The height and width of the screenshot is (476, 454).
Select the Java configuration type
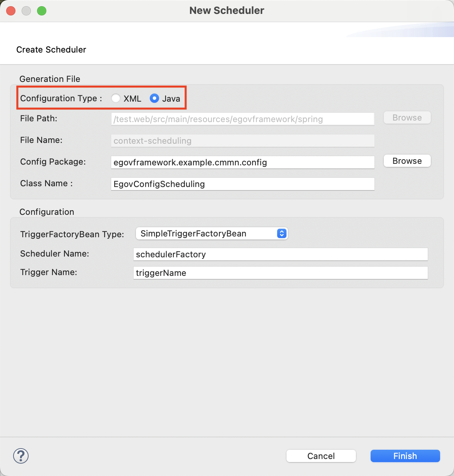coord(154,99)
